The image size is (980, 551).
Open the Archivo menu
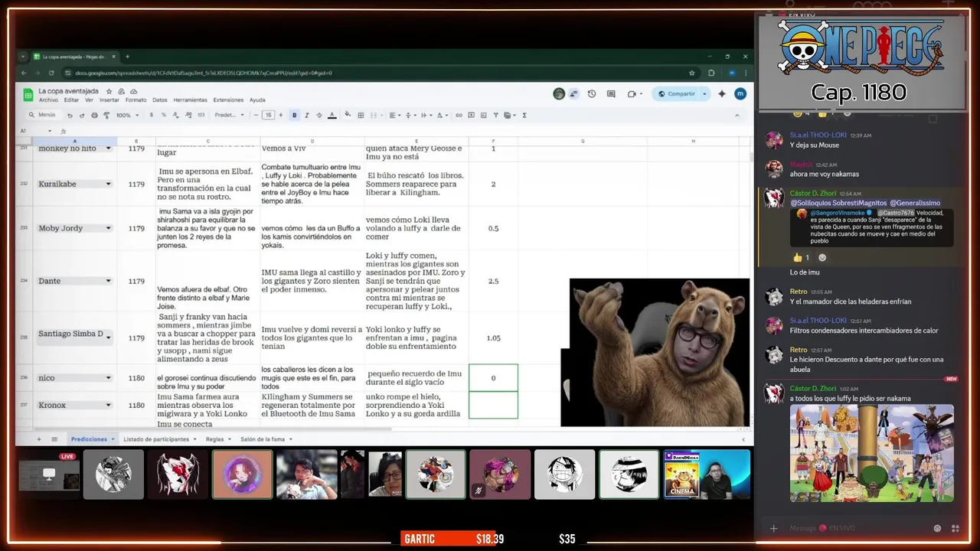click(x=48, y=100)
